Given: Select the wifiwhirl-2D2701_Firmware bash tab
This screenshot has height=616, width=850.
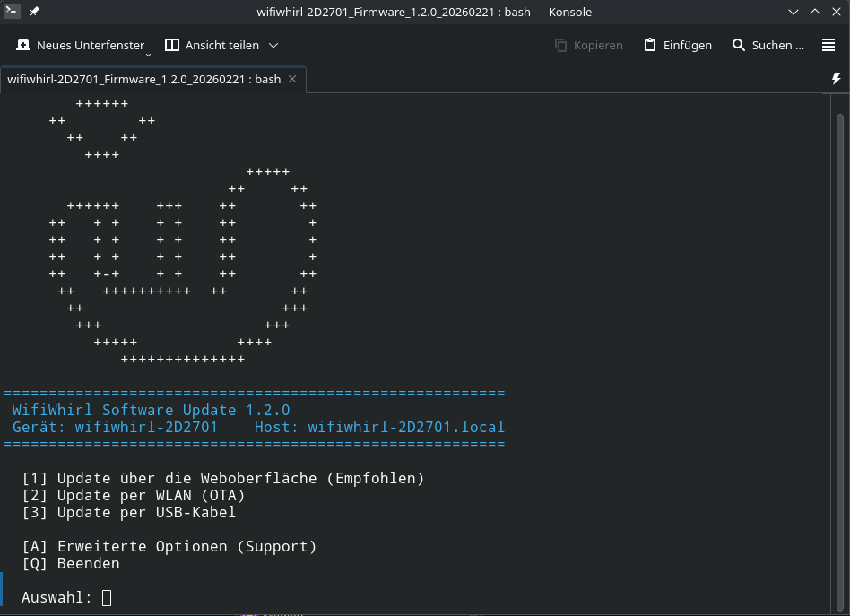Looking at the screenshot, I should tap(143, 79).
